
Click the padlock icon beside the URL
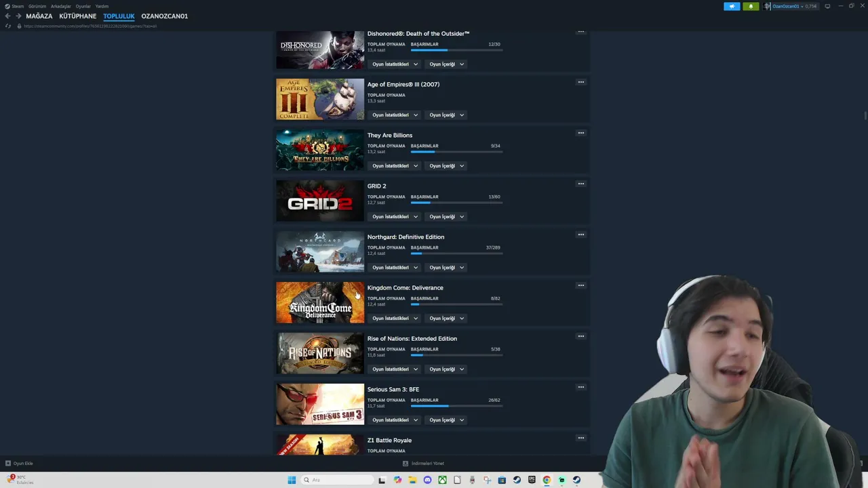pos(19,26)
